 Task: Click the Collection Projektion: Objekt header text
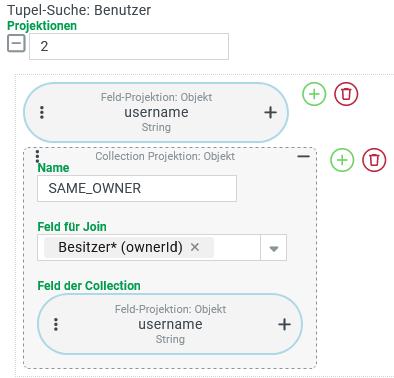click(165, 156)
